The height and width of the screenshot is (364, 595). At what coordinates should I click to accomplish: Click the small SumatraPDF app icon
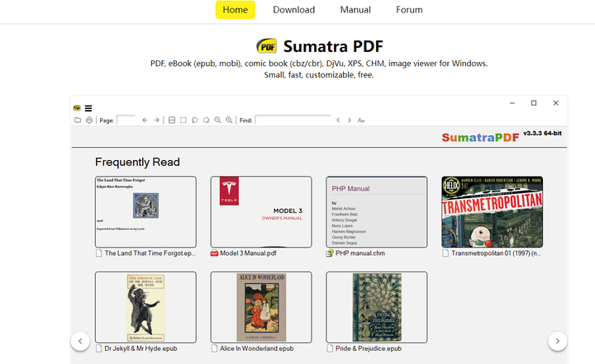pos(77,108)
